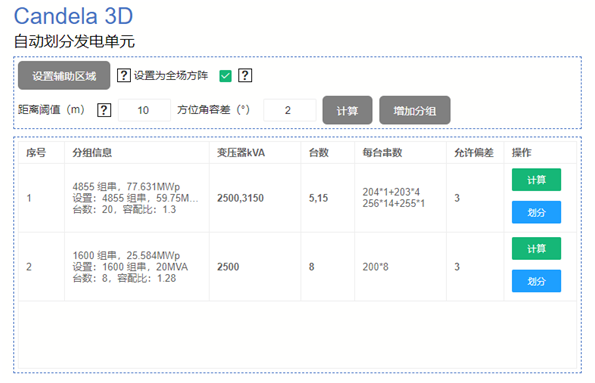
Task: Select the 允许偏差 column header
Action: 474,153
